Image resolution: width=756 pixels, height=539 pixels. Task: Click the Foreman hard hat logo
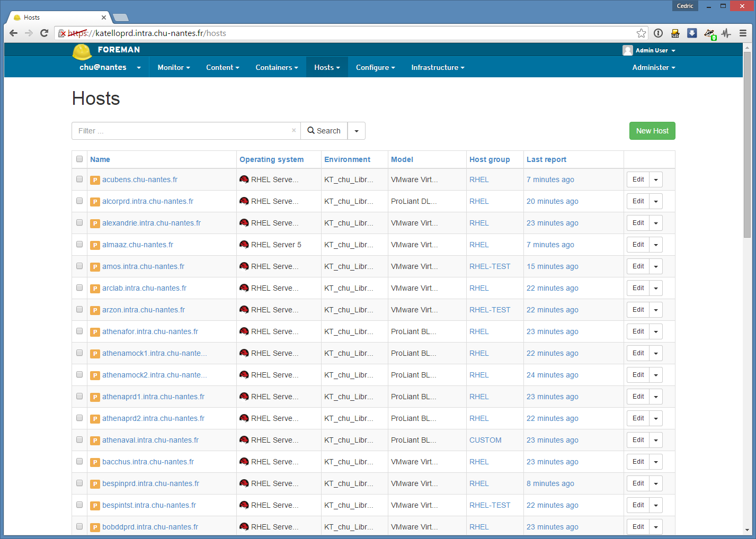(82, 51)
